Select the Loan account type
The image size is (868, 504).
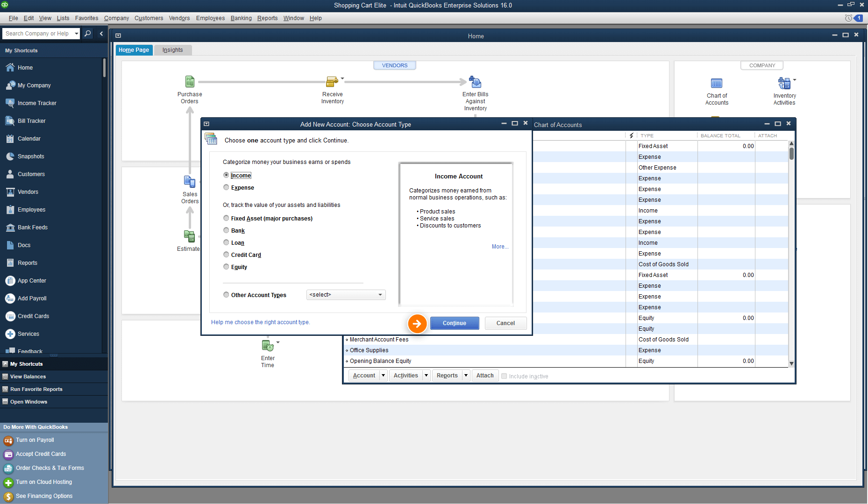pos(226,242)
